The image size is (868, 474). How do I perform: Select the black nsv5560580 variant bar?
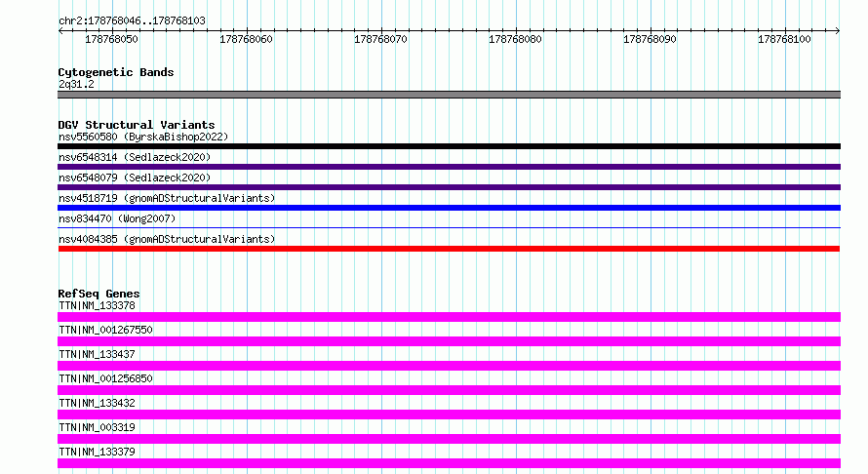(x=449, y=146)
